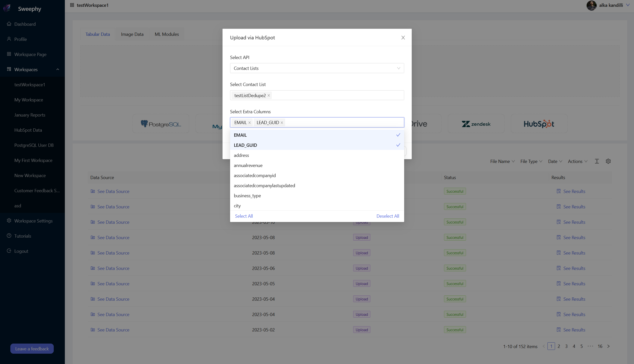Screen dimensions: 634x364
Task: Click the Select All link
Action: pyautogui.click(x=244, y=216)
